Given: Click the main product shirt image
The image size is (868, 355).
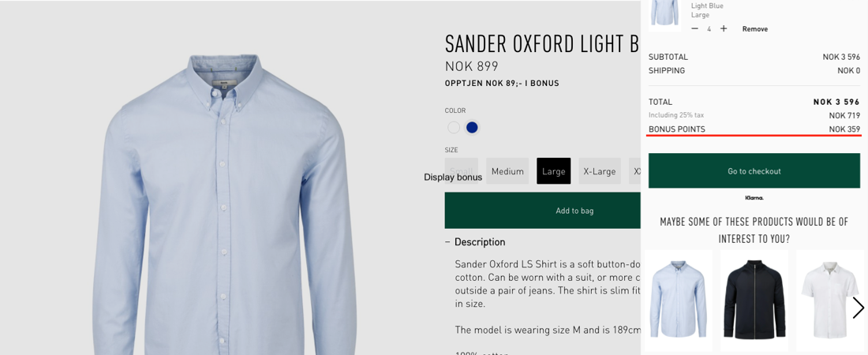Looking at the screenshot, I should tap(223, 205).
